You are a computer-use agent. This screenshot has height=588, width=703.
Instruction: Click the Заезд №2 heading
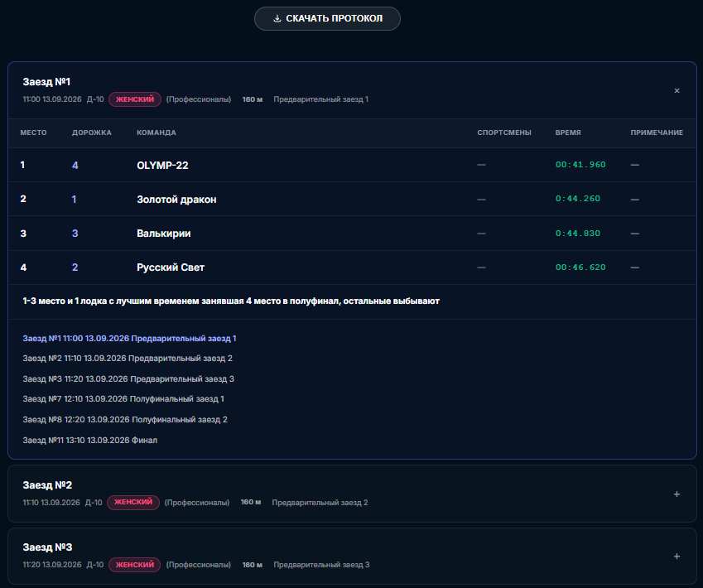pos(47,484)
